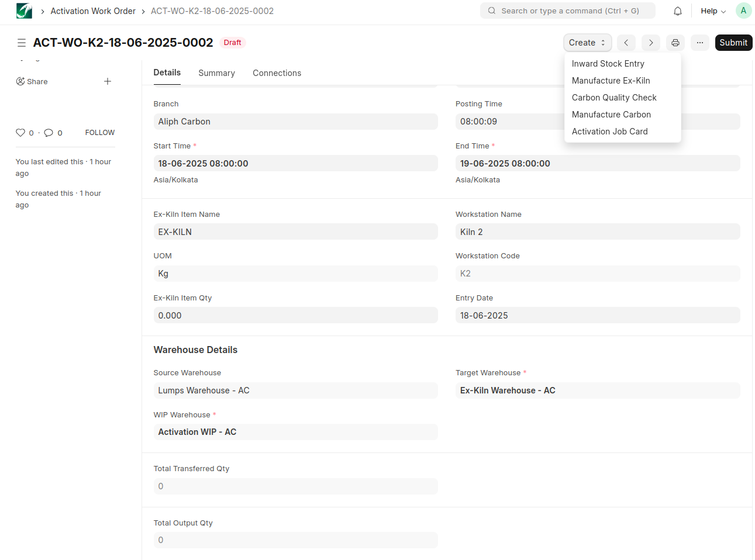This screenshot has height=560, width=755.
Task: Select Inward Stock Entry from menu
Action: click(x=608, y=64)
